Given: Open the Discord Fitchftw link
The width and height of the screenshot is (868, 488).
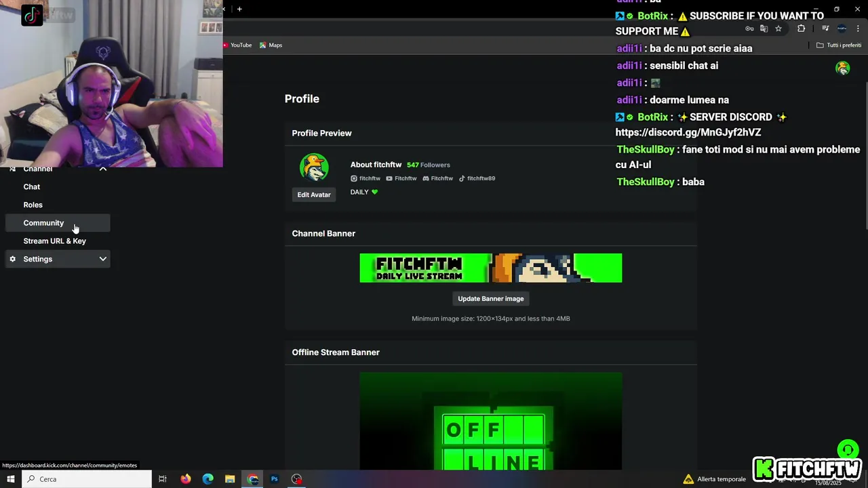Looking at the screenshot, I should tap(438, 178).
